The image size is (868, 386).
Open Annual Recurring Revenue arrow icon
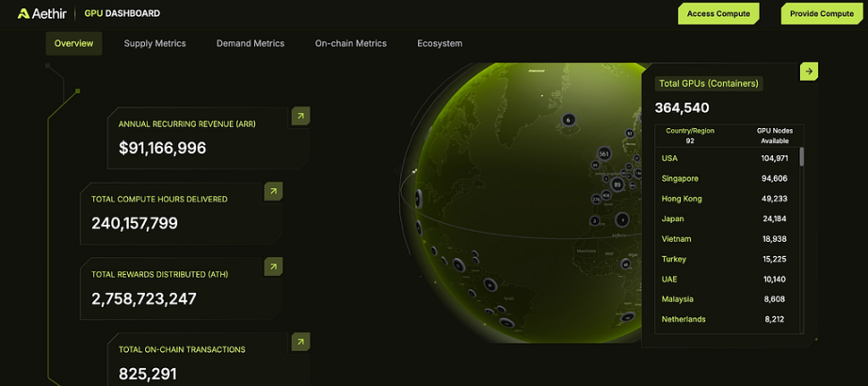(300, 116)
